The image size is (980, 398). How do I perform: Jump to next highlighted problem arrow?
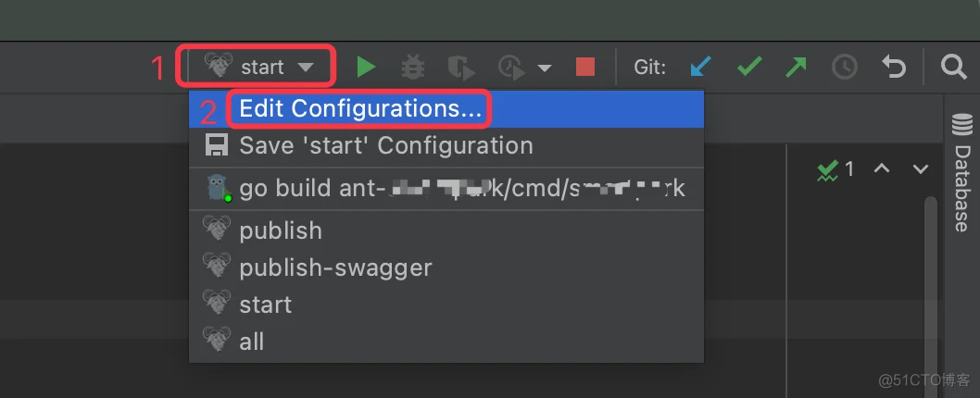pyautogui.click(x=920, y=168)
